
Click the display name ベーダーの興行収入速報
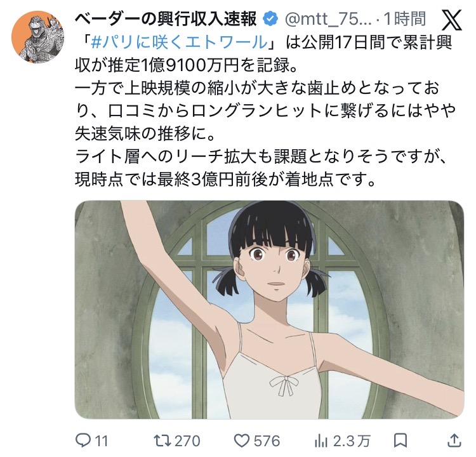click(166, 19)
